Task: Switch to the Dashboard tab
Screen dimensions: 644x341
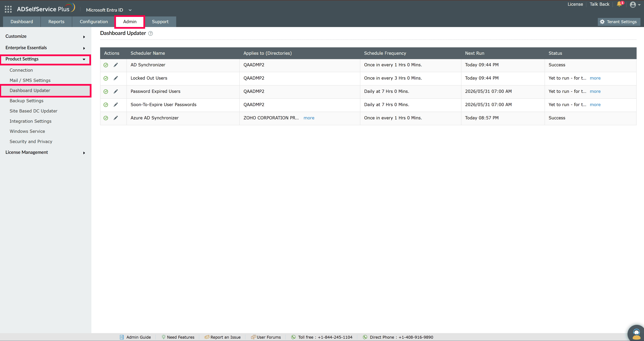Action: pyautogui.click(x=22, y=22)
